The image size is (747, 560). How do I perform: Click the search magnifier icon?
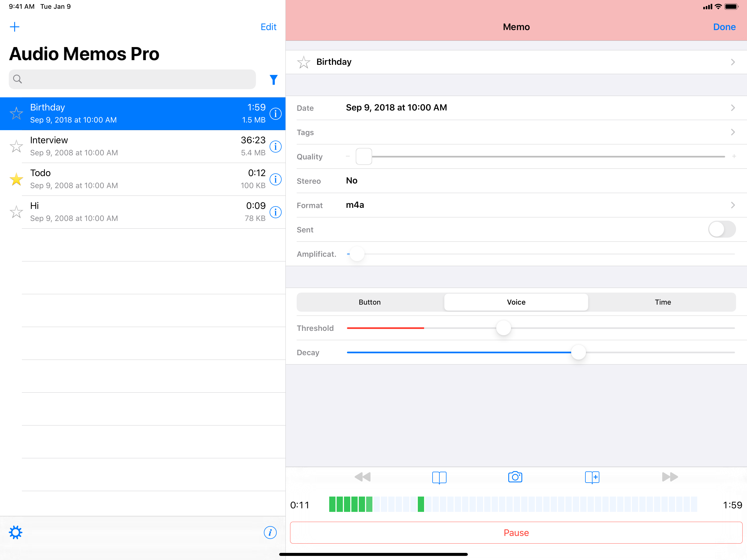tap(17, 79)
